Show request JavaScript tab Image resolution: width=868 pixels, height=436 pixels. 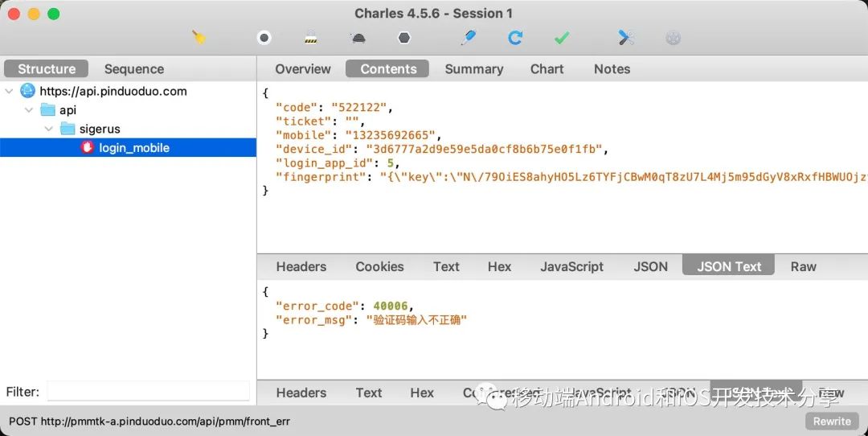[x=572, y=266]
